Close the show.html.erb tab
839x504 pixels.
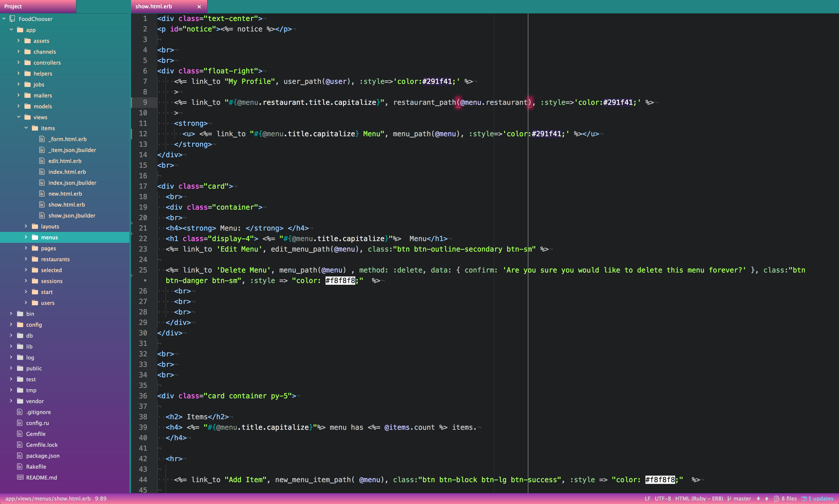pyautogui.click(x=199, y=7)
